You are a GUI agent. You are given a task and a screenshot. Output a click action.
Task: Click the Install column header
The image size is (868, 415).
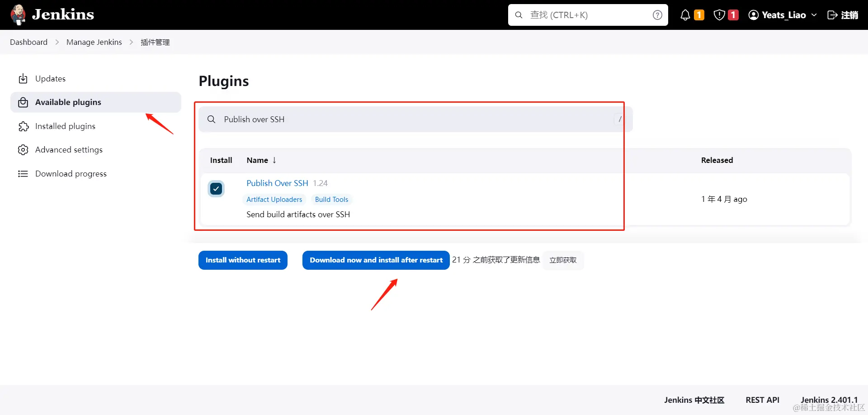click(x=221, y=160)
